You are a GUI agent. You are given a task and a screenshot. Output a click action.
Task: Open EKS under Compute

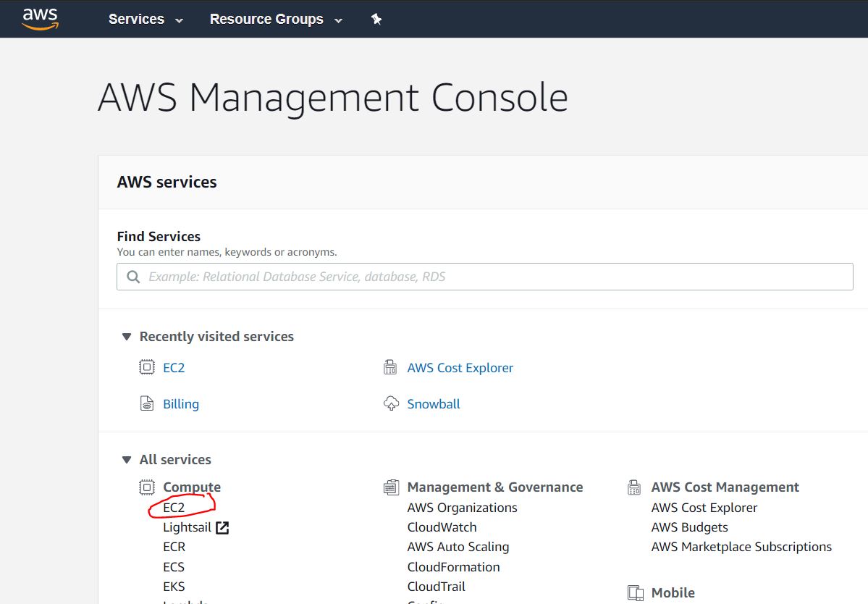click(174, 587)
